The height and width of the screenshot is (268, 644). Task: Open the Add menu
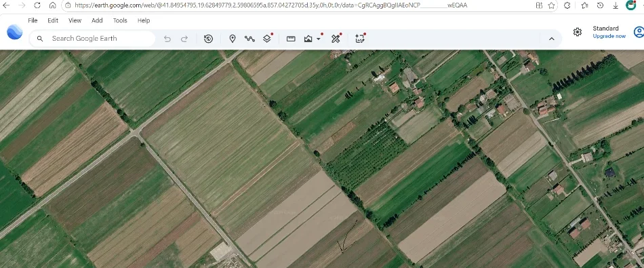(97, 20)
